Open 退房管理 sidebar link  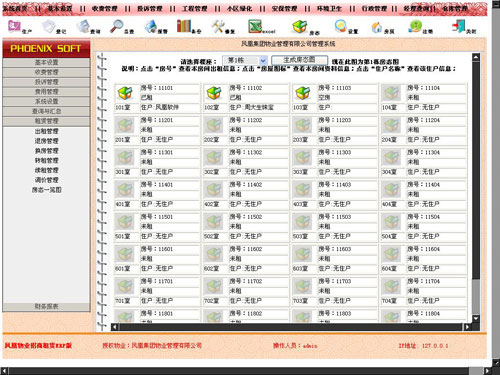tap(46, 141)
